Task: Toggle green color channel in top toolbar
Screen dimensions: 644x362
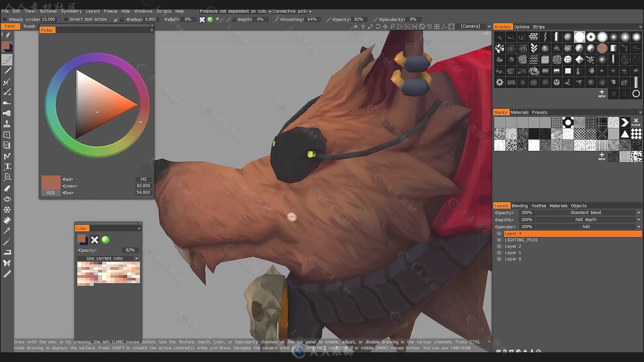Action: point(210,19)
